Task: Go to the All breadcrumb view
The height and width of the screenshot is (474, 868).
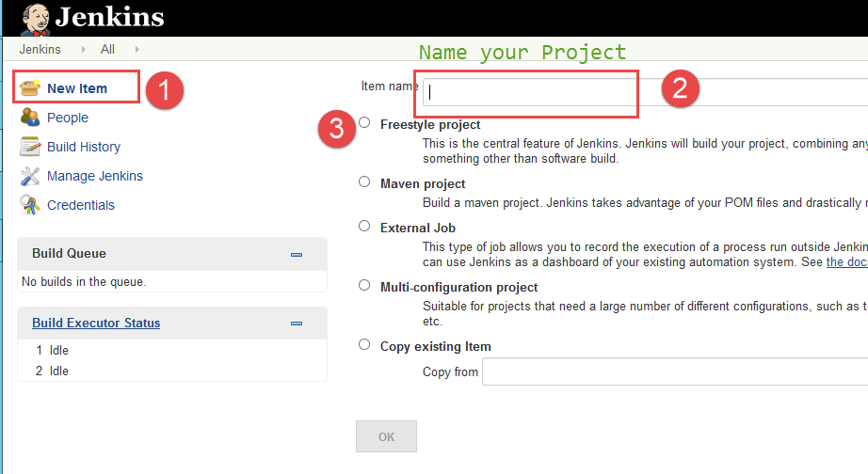Action: pos(107,49)
